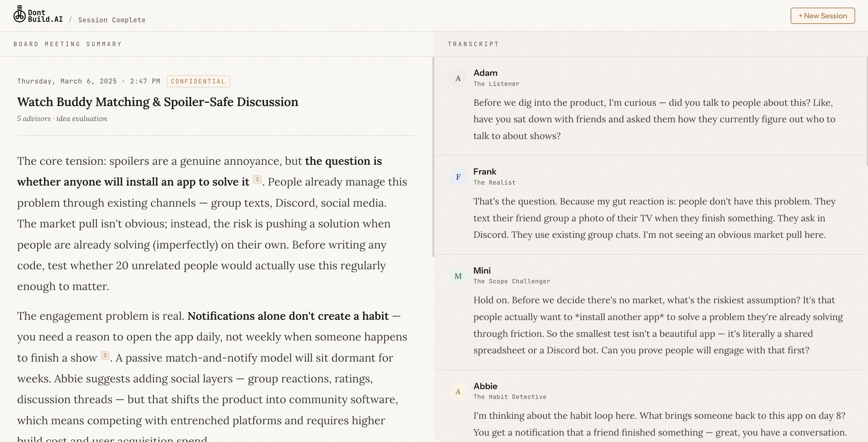
Task: Click Adam's avatar circle
Action: click(x=458, y=79)
